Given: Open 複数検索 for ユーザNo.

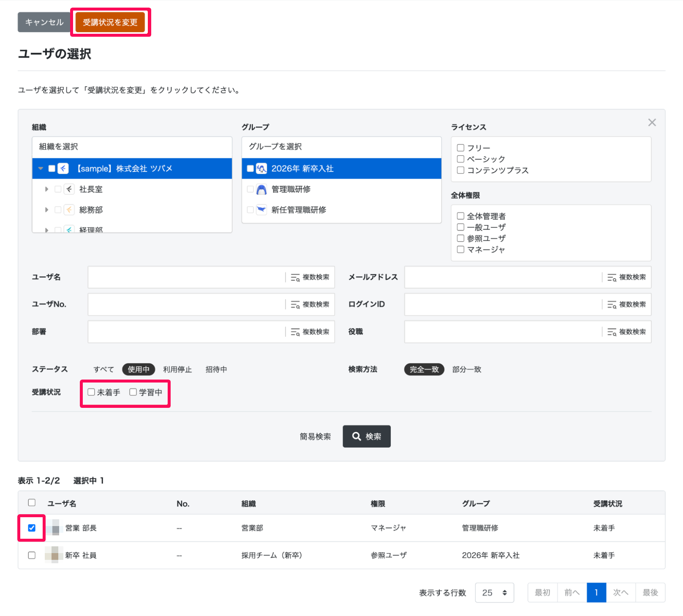Looking at the screenshot, I should coord(310,304).
